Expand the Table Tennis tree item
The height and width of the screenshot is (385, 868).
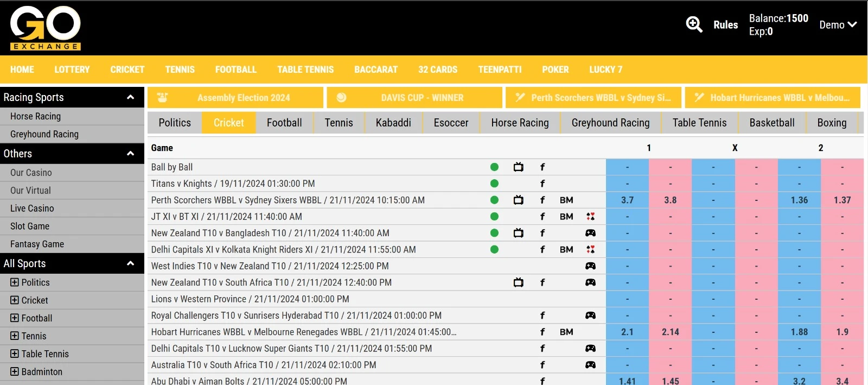[x=15, y=354]
